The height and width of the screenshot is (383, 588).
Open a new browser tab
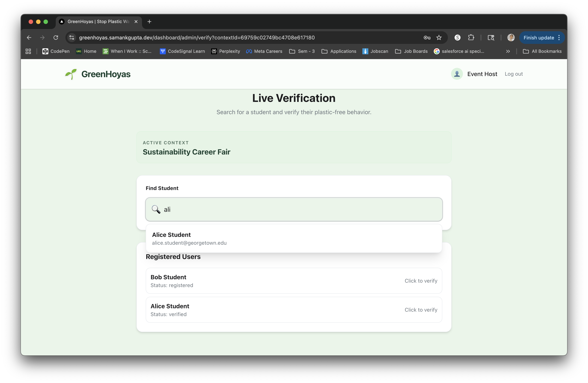[x=149, y=22]
